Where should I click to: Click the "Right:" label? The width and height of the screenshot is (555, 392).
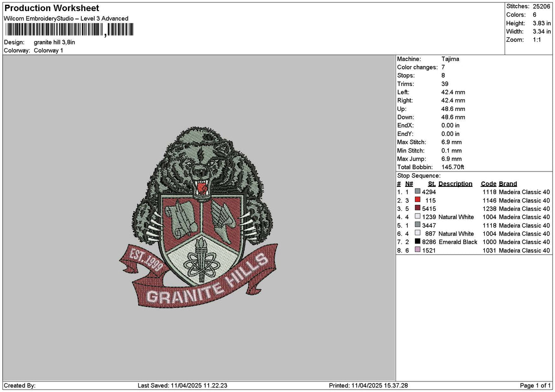point(405,101)
